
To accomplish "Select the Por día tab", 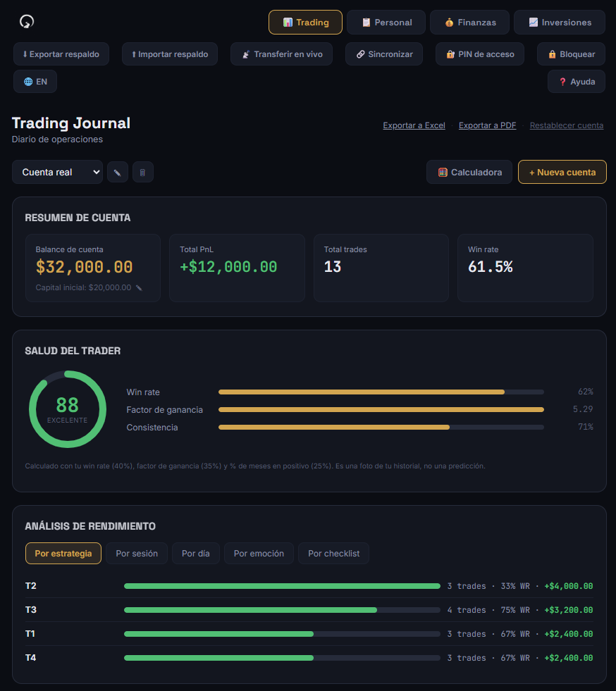I will tap(196, 554).
